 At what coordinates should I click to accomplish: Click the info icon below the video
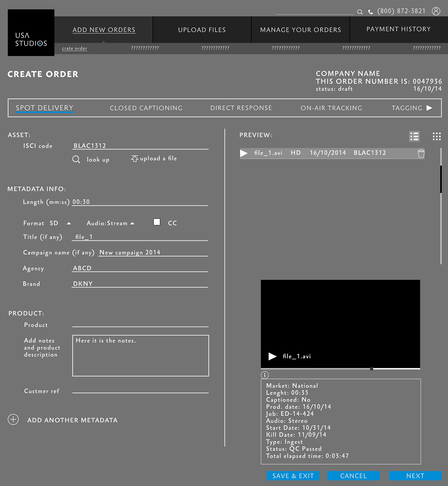click(265, 375)
